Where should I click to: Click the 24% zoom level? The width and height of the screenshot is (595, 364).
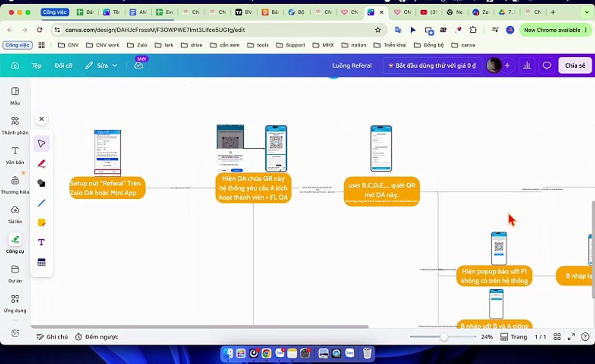click(487, 337)
